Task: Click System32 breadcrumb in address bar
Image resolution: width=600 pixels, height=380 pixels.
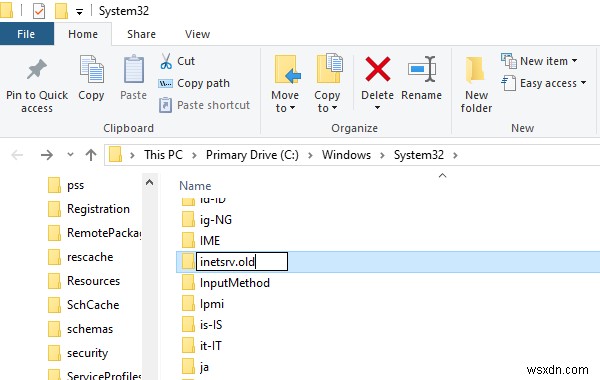Action: click(419, 155)
